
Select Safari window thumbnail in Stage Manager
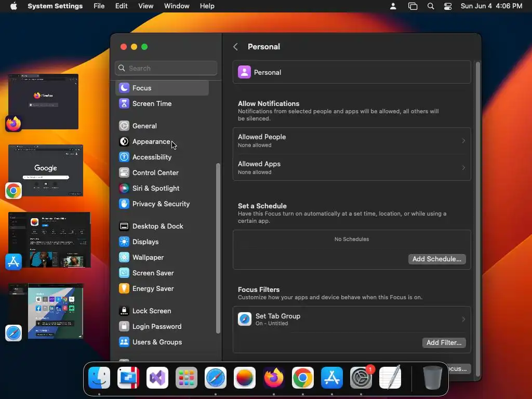tap(46, 311)
